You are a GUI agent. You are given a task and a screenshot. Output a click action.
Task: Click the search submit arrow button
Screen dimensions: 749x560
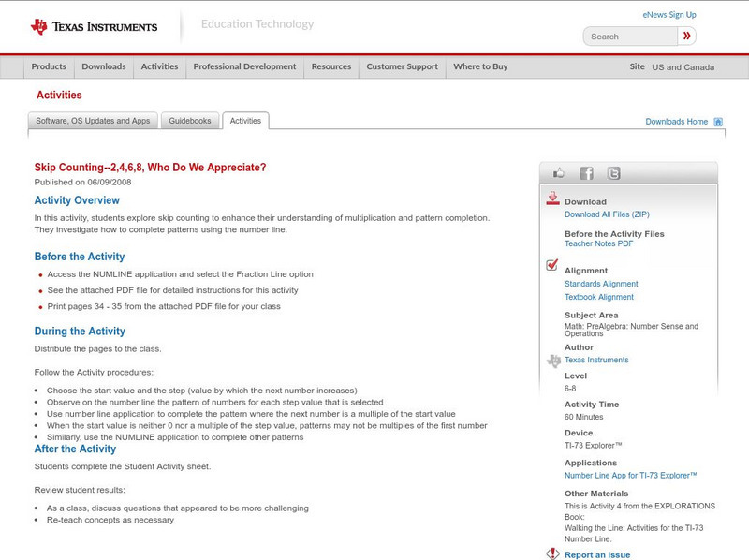pyautogui.click(x=686, y=36)
